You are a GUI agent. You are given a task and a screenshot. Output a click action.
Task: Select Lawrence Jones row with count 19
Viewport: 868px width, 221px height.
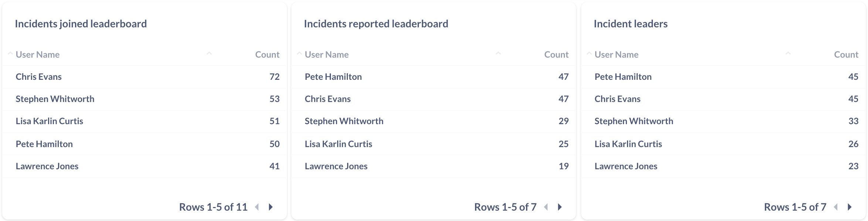[434, 166]
